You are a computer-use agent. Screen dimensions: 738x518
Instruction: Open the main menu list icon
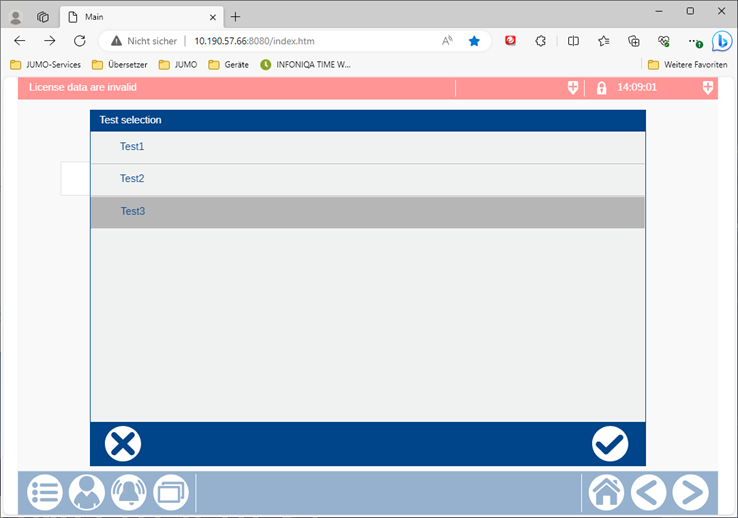pos(44,492)
